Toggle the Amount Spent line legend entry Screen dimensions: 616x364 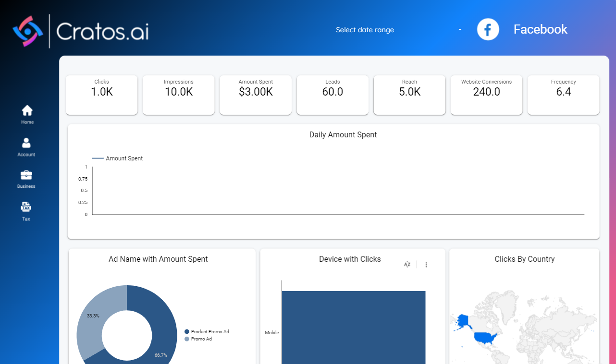[x=117, y=158]
